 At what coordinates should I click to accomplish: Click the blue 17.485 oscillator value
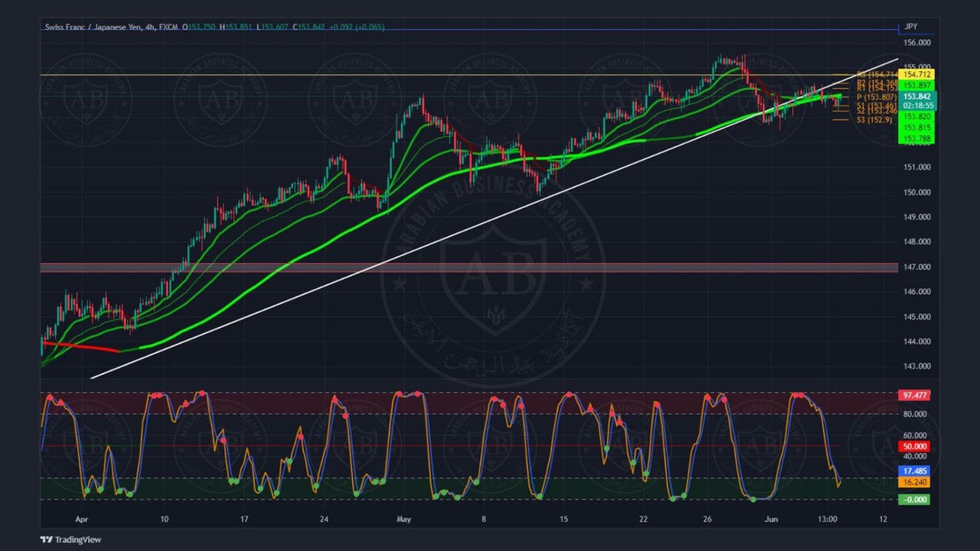[x=914, y=471]
